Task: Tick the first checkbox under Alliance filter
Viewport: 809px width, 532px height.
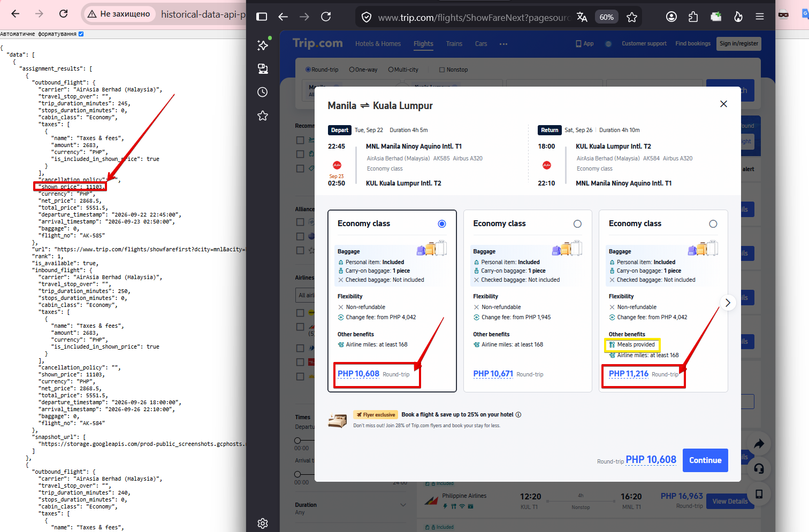Action: 300,222
